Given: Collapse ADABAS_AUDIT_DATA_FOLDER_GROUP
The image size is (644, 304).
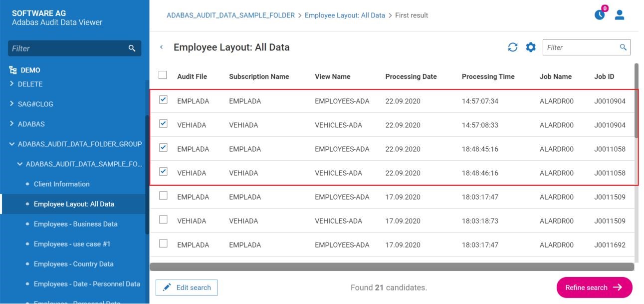Looking at the screenshot, I should [x=12, y=144].
